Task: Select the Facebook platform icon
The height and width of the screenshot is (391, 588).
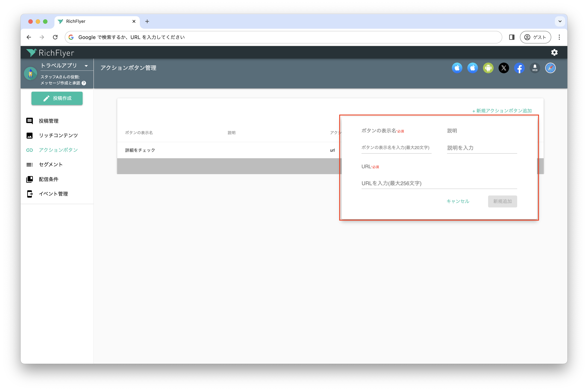Action: 519,68
